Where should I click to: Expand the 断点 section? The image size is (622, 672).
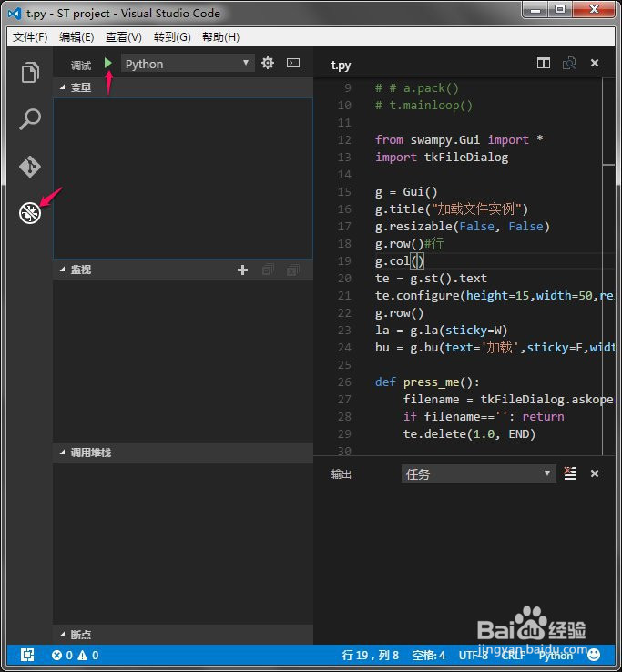point(183,635)
